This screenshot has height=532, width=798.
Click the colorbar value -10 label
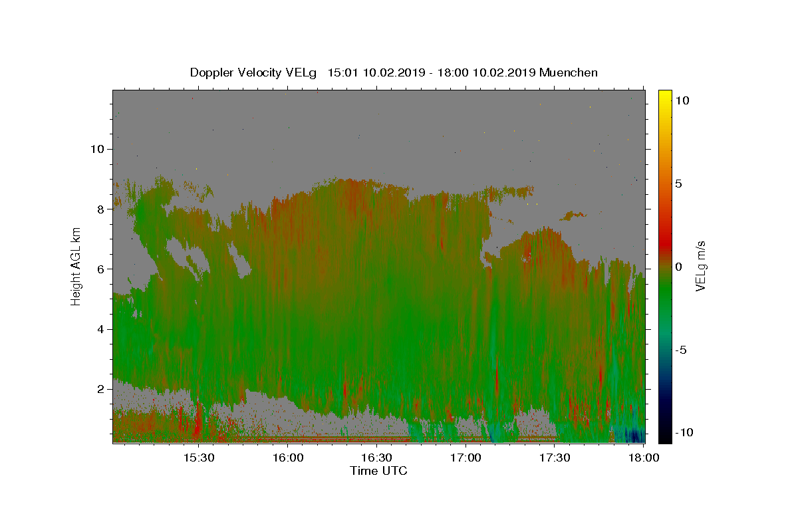pyautogui.click(x=684, y=433)
